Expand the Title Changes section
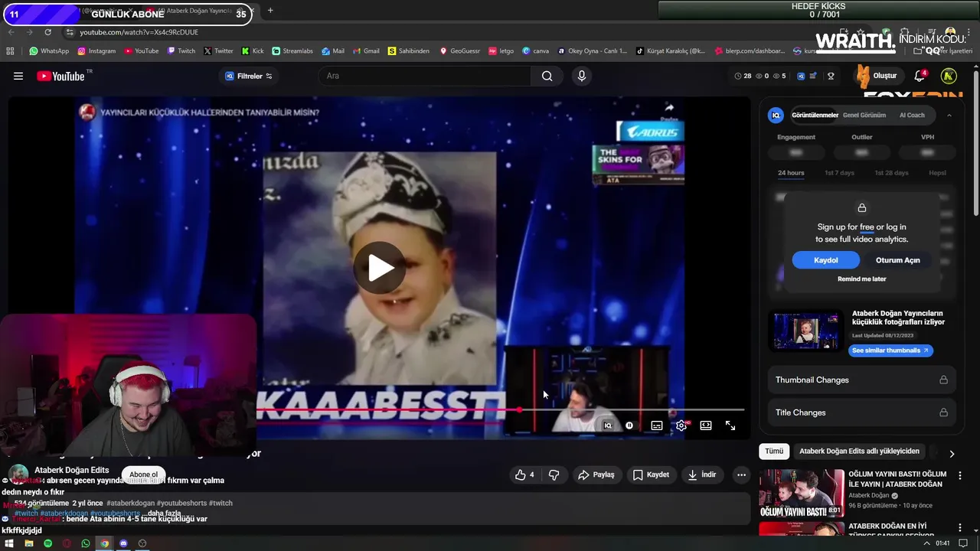 (861, 412)
